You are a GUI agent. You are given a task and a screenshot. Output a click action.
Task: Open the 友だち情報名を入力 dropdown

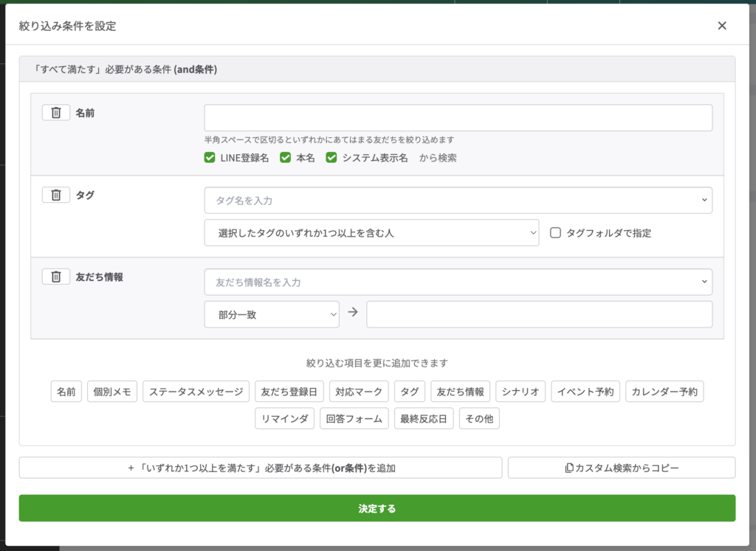pos(458,282)
